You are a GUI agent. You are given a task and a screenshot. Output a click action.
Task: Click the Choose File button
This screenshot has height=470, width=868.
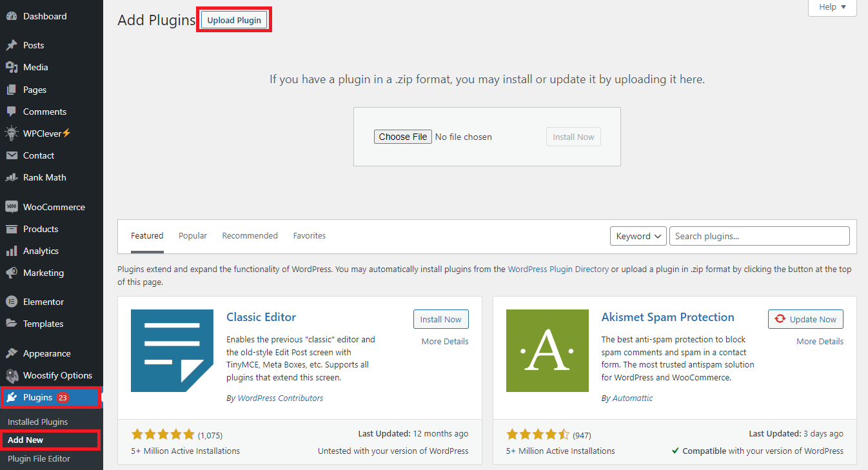tap(403, 137)
